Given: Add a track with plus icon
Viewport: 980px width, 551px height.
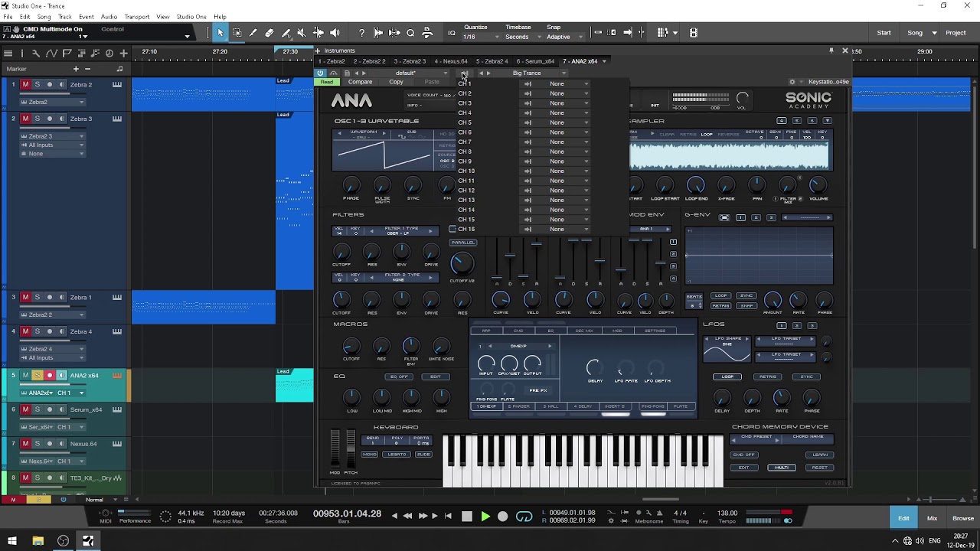Looking at the screenshot, I should click(x=123, y=53).
